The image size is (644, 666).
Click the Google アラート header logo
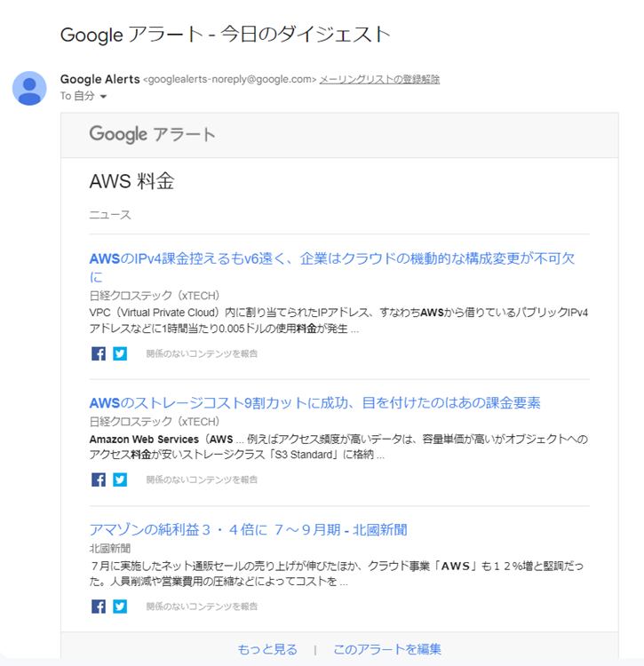pos(152,134)
